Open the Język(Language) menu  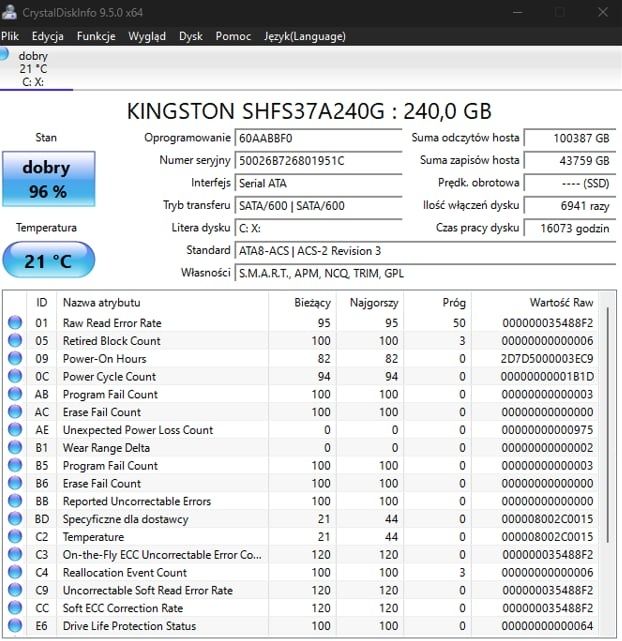click(305, 36)
